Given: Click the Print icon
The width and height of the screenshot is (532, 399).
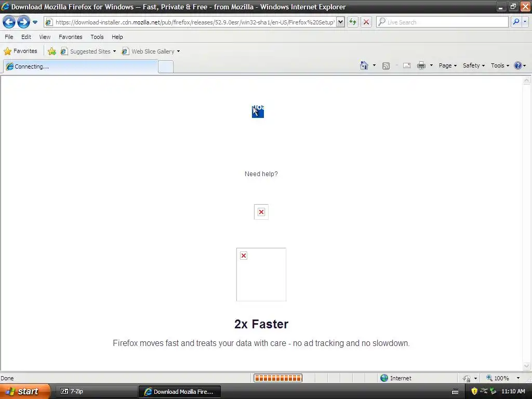Looking at the screenshot, I should pyautogui.click(x=421, y=65).
